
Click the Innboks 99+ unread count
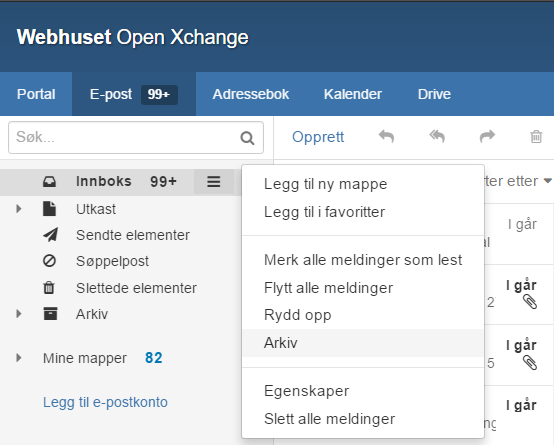click(x=163, y=181)
